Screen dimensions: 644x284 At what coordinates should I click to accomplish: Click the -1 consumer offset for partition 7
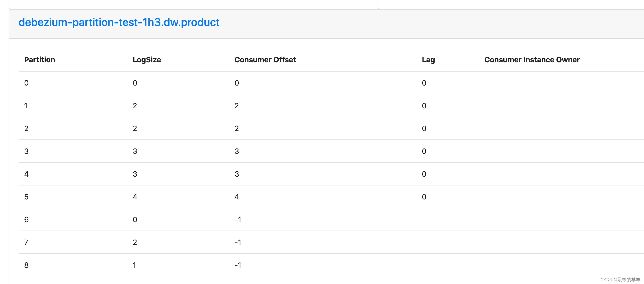pos(238,242)
